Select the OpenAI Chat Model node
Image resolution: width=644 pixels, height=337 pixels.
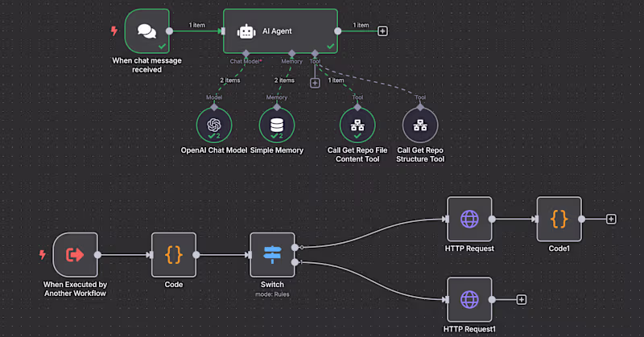click(214, 125)
